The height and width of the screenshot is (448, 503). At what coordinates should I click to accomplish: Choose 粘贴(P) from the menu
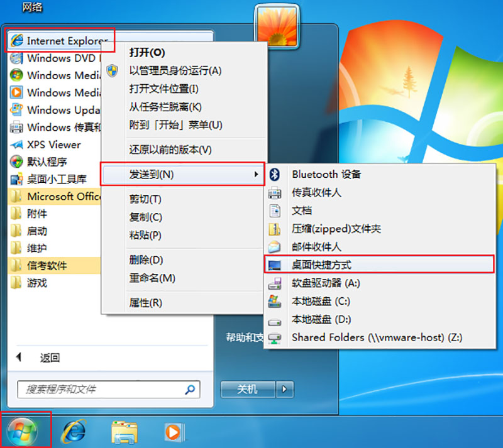click(x=182, y=236)
